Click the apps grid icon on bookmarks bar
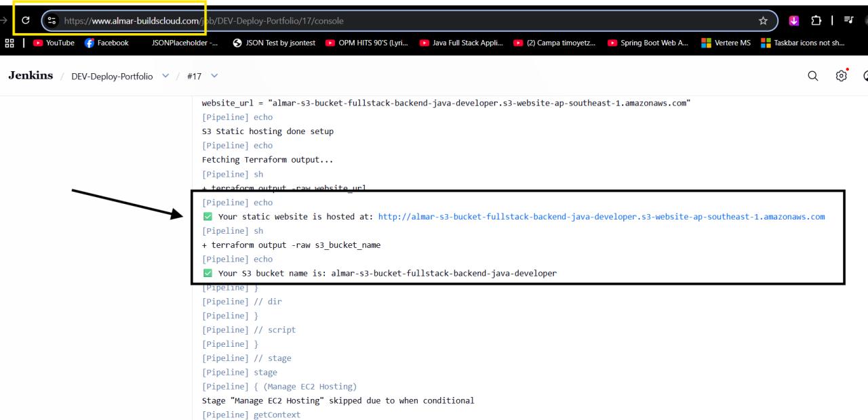Viewport: 868px width, 420px height. coord(9,43)
